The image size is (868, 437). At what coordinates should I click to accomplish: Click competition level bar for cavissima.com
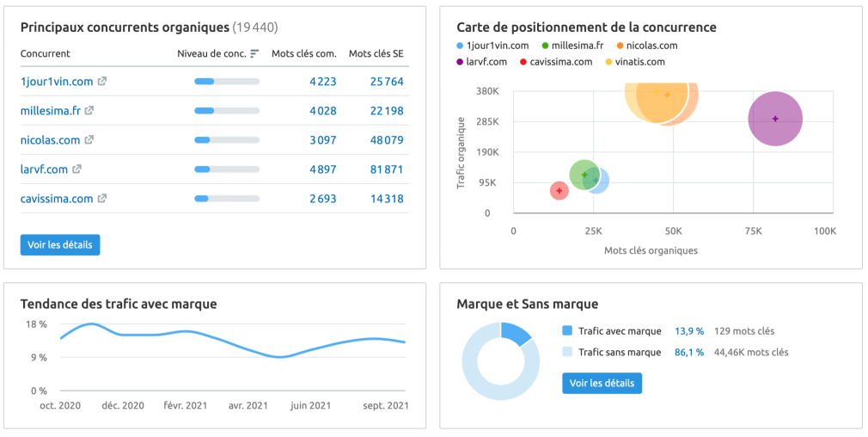pos(227,199)
